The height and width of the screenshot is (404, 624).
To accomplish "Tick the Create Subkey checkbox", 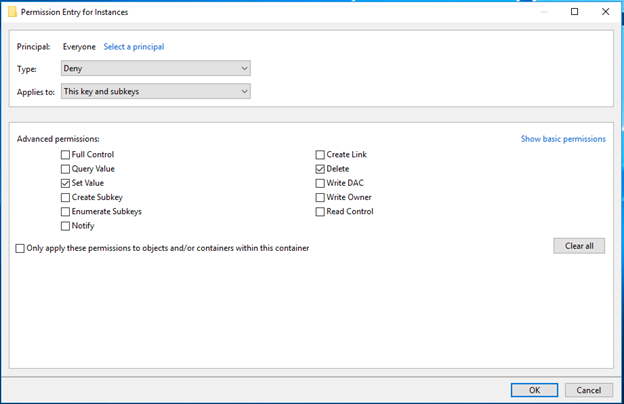I will pos(65,197).
